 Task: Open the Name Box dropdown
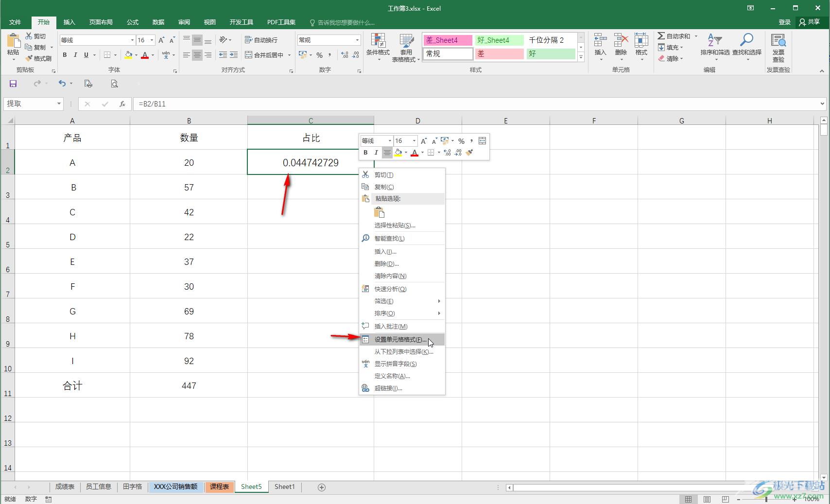pos(59,104)
